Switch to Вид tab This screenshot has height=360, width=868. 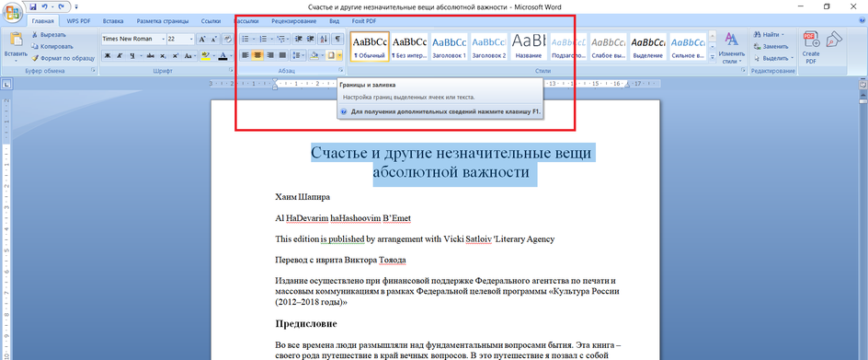coord(334,21)
